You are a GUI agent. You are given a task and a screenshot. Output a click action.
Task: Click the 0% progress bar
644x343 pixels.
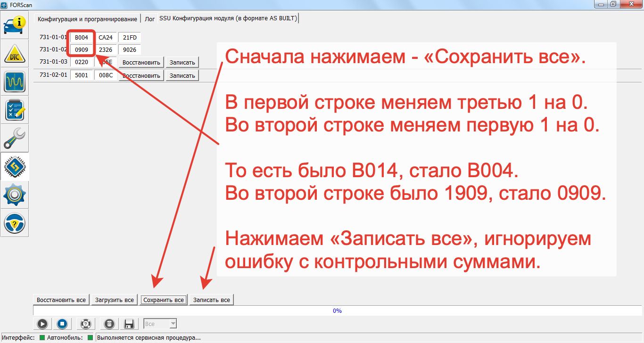tap(337, 311)
